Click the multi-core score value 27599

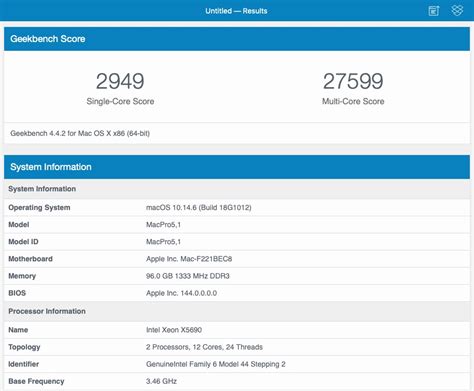point(353,81)
